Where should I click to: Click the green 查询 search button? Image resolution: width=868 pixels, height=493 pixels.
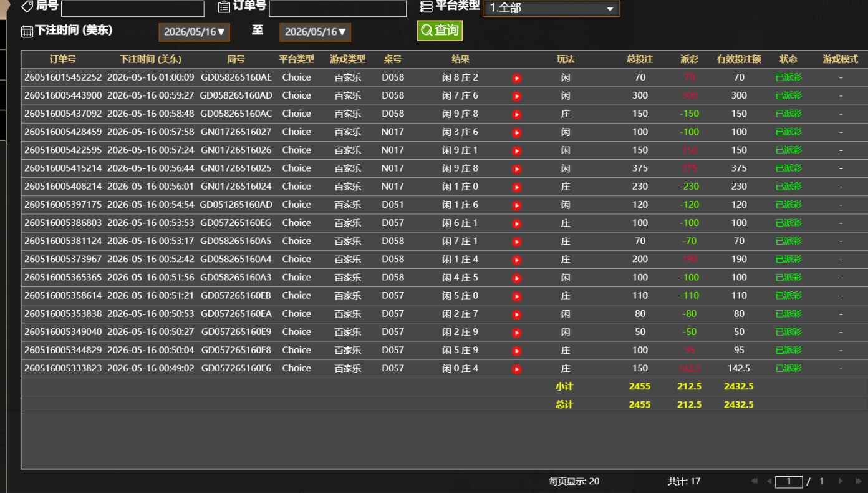click(x=440, y=31)
